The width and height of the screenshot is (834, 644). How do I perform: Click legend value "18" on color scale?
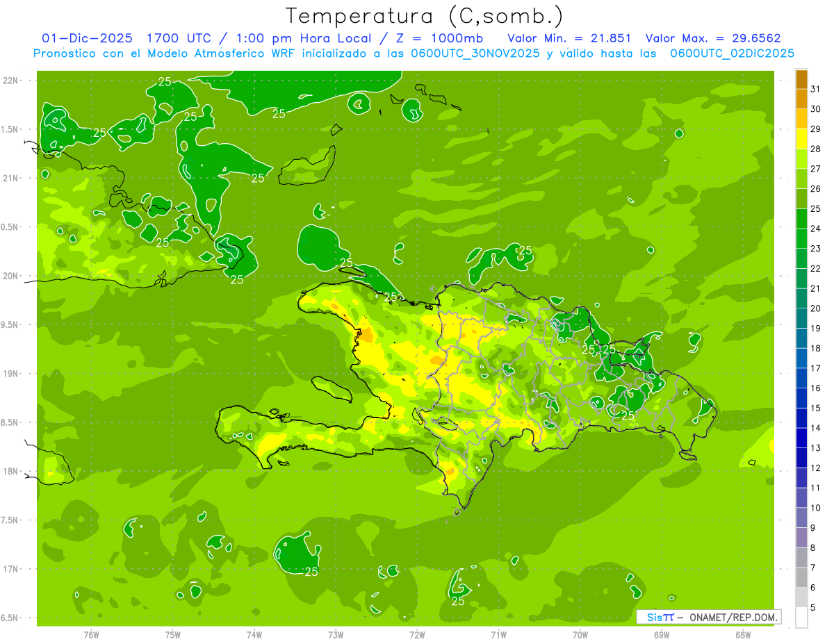pyautogui.click(x=816, y=348)
